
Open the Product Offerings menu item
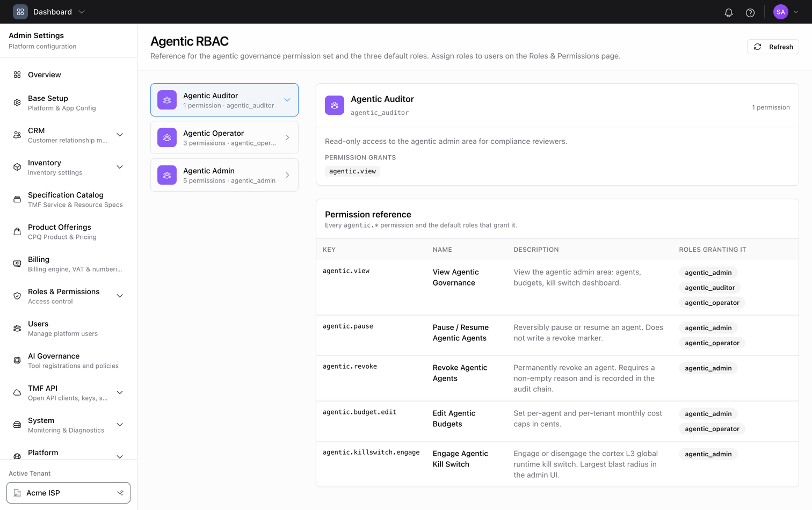click(x=68, y=231)
